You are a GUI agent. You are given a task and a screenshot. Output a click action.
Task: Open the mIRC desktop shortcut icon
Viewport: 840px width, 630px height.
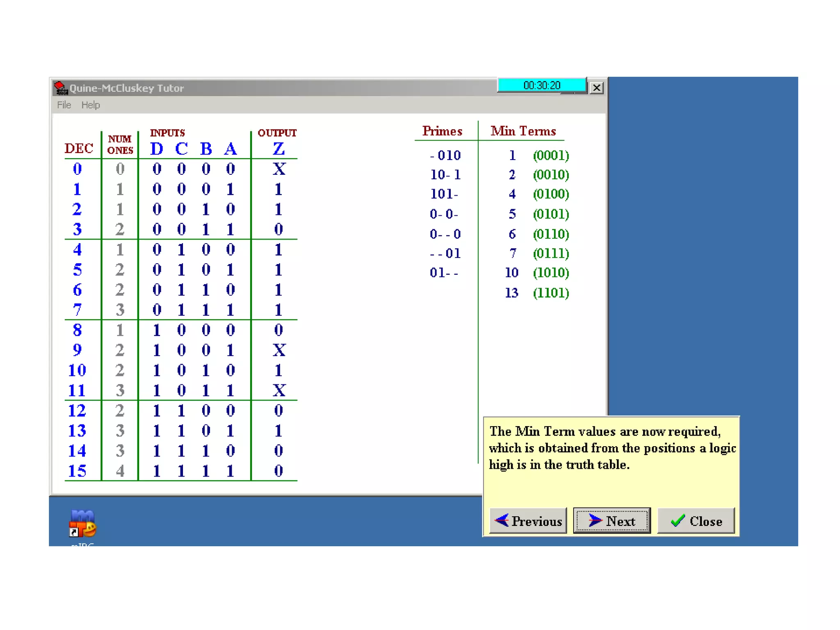(x=82, y=524)
